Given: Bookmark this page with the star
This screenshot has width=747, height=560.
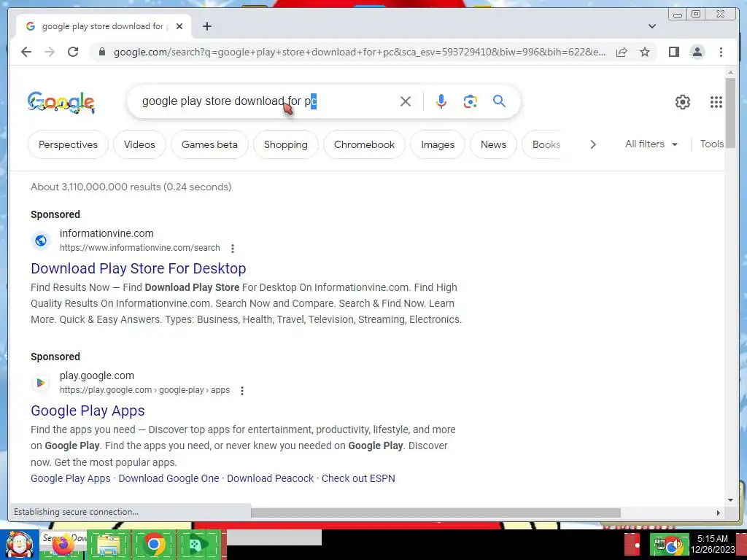Looking at the screenshot, I should click(x=645, y=52).
